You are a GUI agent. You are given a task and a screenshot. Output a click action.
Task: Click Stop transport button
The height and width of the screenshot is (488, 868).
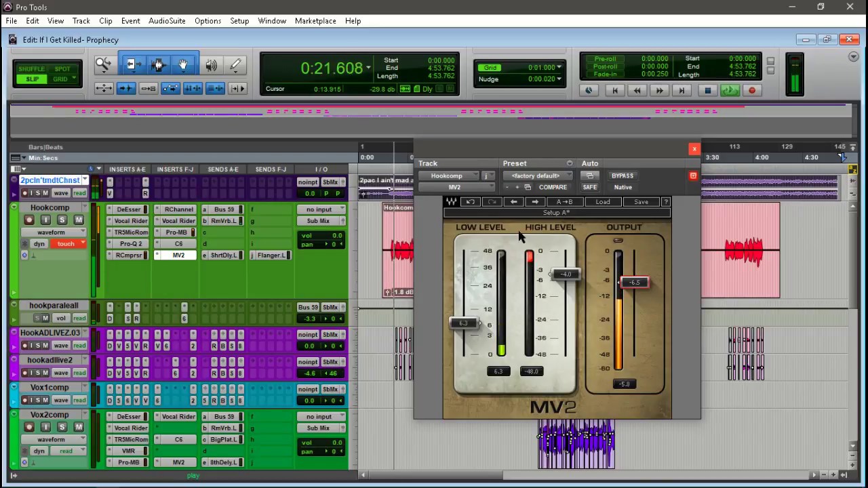click(707, 90)
